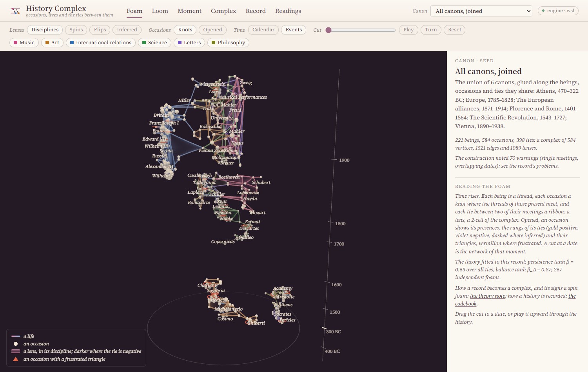Click the Ghiberti node label
The width and height of the screenshot is (588, 372).
pyautogui.click(x=256, y=323)
